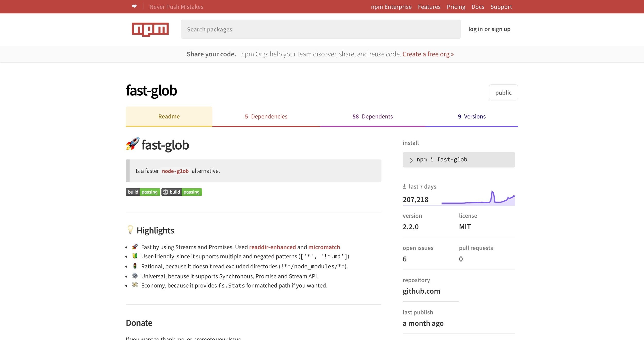This screenshot has width=644, height=340.
Task: Click the second build passing badge
Action: 182,192
